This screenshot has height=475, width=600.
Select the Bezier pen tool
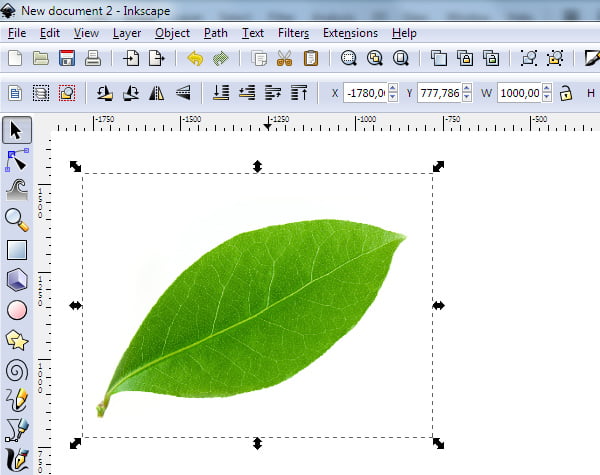click(17, 430)
